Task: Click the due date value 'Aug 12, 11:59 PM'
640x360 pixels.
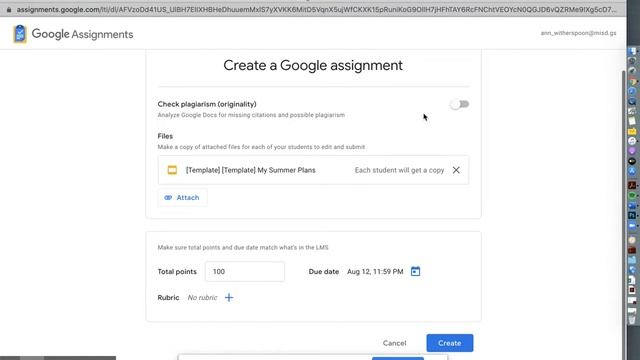Action: [375, 271]
